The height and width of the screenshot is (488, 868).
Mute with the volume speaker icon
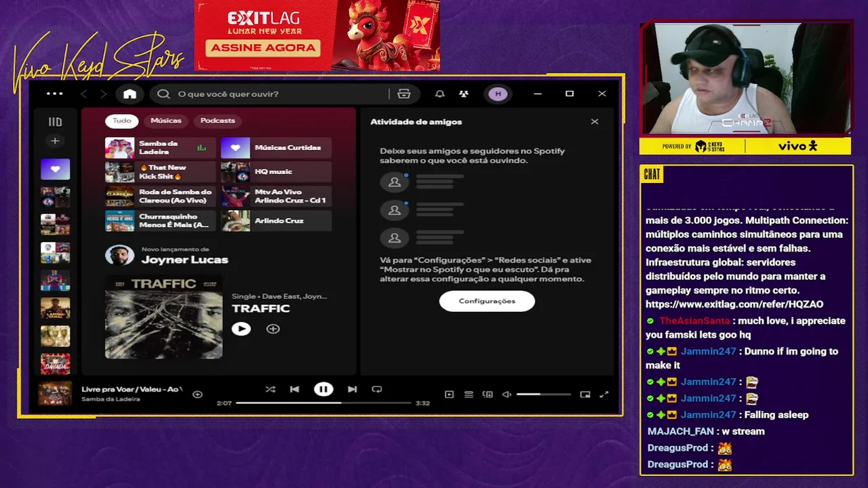tap(507, 394)
